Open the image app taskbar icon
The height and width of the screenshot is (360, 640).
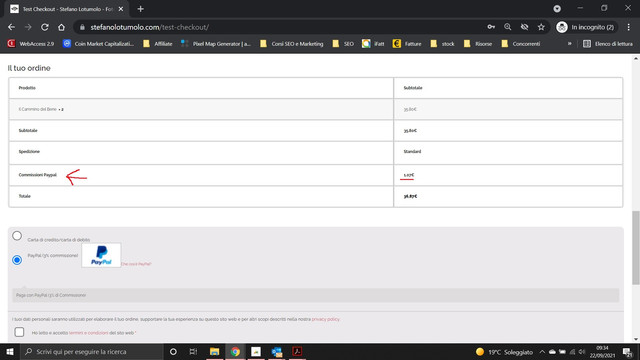(256, 351)
